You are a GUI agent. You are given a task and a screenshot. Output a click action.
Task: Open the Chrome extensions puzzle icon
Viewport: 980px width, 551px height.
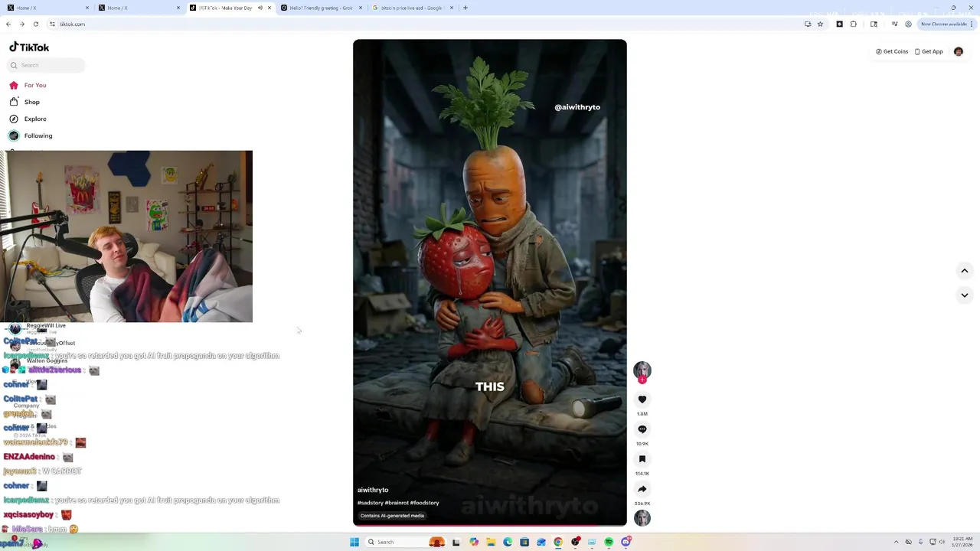tap(854, 24)
